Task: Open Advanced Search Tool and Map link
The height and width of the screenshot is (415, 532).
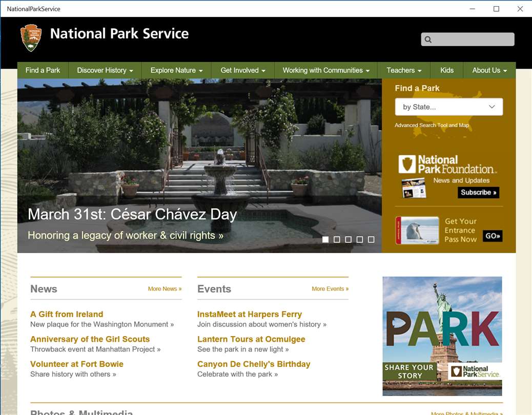Action: pyautogui.click(x=432, y=125)
